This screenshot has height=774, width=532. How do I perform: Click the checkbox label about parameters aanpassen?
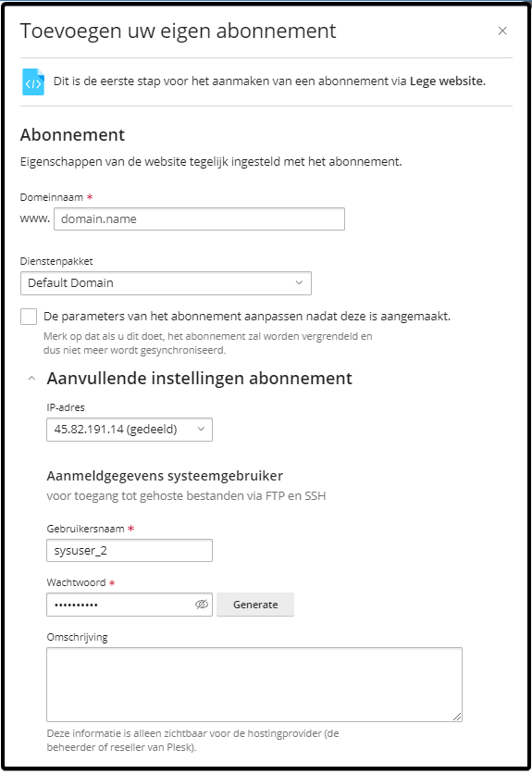[x=247, y=317]
